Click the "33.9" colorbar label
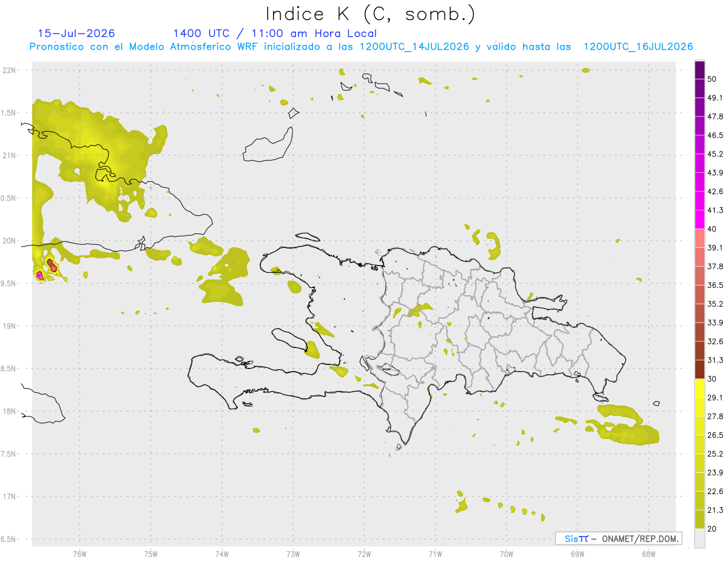 pyautogui.click(x=715, y=323)
